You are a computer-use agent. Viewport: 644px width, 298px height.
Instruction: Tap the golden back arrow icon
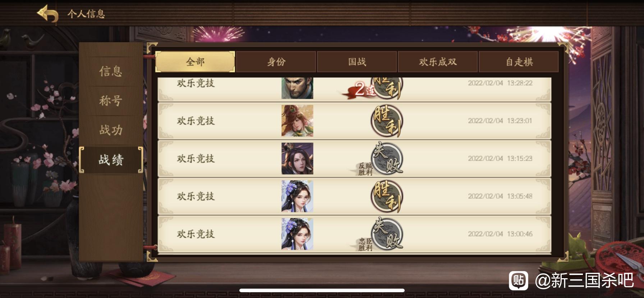tap(47, 14)
